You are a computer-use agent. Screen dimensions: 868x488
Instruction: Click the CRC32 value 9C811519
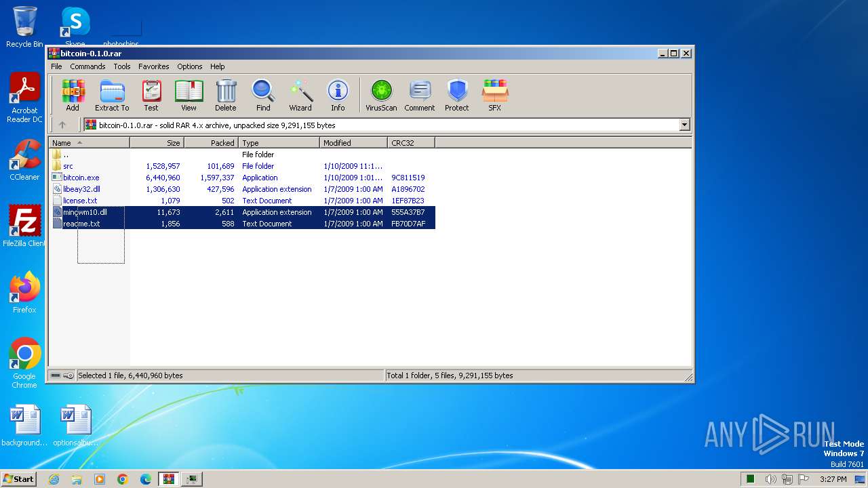coord(408,178)
